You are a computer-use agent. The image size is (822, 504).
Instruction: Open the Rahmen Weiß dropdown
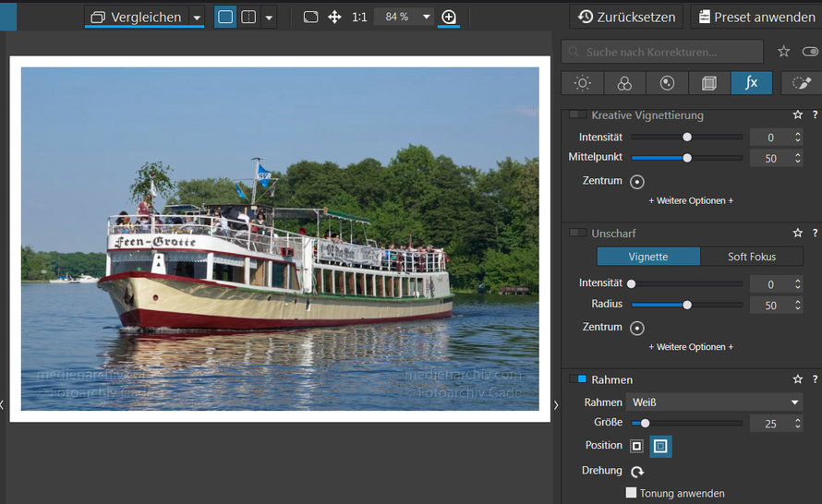pyautogui.click(x=715, y=402)
